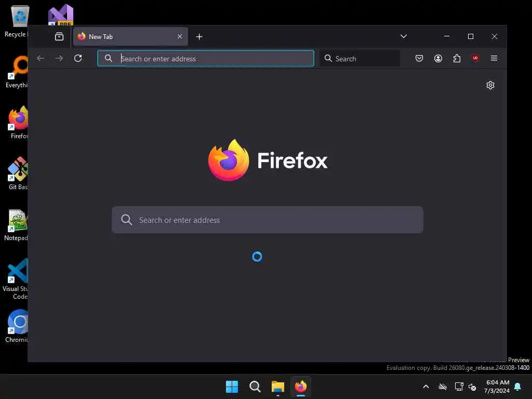The width and height of the screenshot is (532, 399).
Task: Maximize the Firefox window
Action: coord(471,36)
